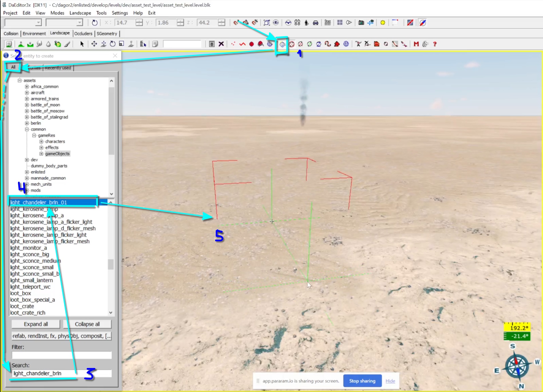Toggle the yellow sun lighting icon

tap(383, 23)
